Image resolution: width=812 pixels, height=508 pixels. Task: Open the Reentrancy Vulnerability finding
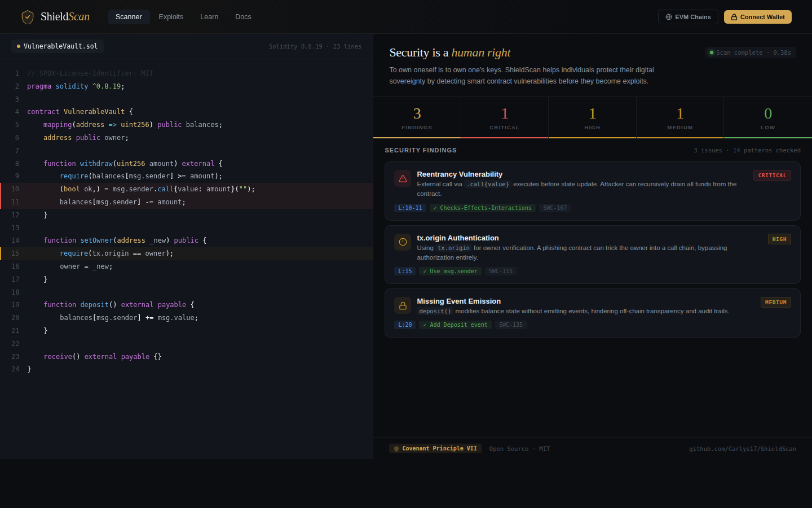[x=592, y=191]
